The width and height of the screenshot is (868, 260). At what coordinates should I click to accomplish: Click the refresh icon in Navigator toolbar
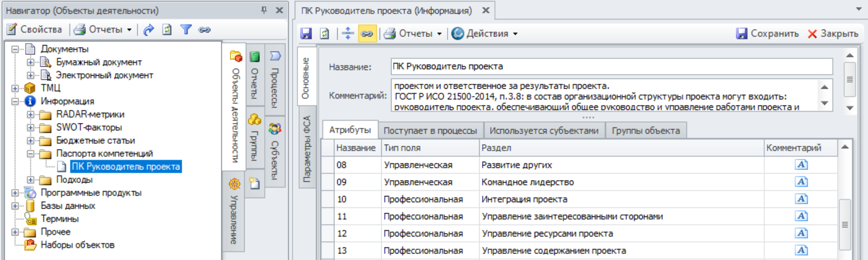click(x=167, y=30)
